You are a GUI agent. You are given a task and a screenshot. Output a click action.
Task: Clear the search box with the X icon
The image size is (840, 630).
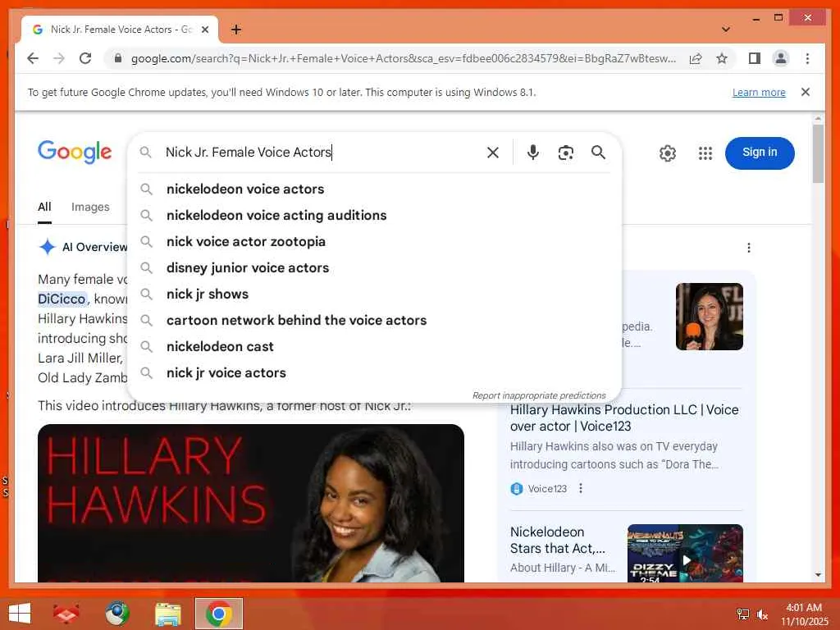(493, 153)
